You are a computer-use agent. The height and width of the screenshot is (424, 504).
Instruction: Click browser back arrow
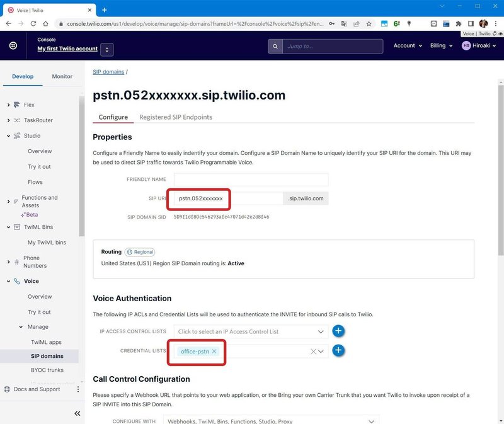coord(8,23)
